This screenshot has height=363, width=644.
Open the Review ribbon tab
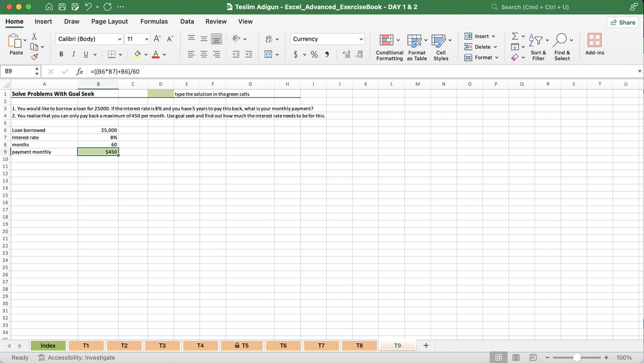[x=216, y=21]
